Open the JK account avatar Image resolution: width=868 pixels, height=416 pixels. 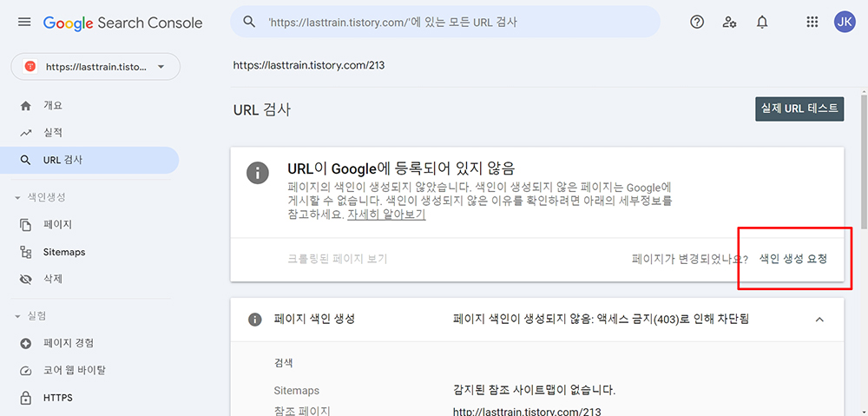[x=845, y=23]
